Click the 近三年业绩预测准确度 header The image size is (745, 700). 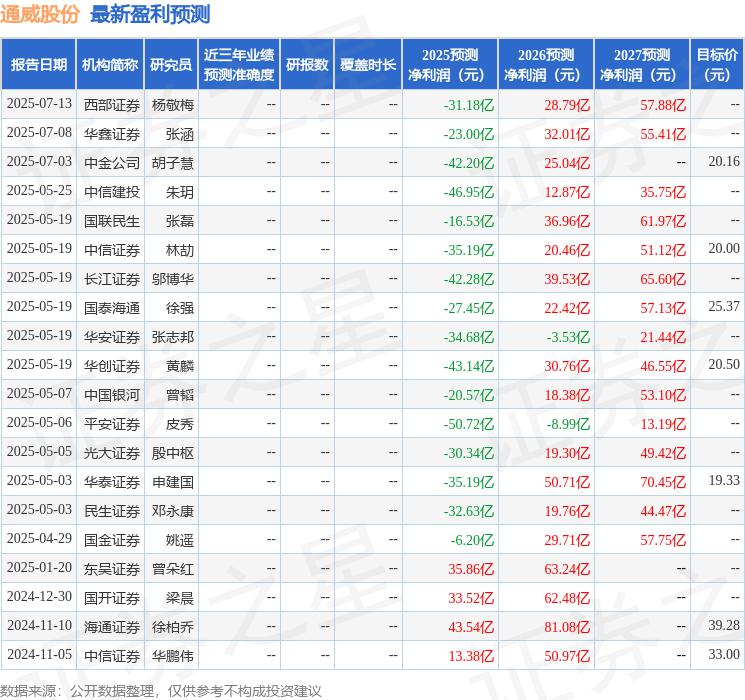point(239,64)
